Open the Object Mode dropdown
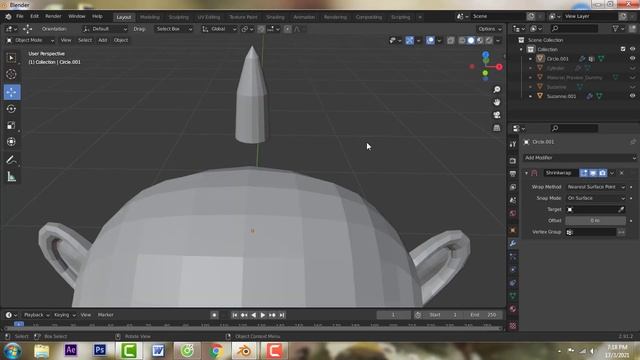640x360 pixels. click(30, 40)
